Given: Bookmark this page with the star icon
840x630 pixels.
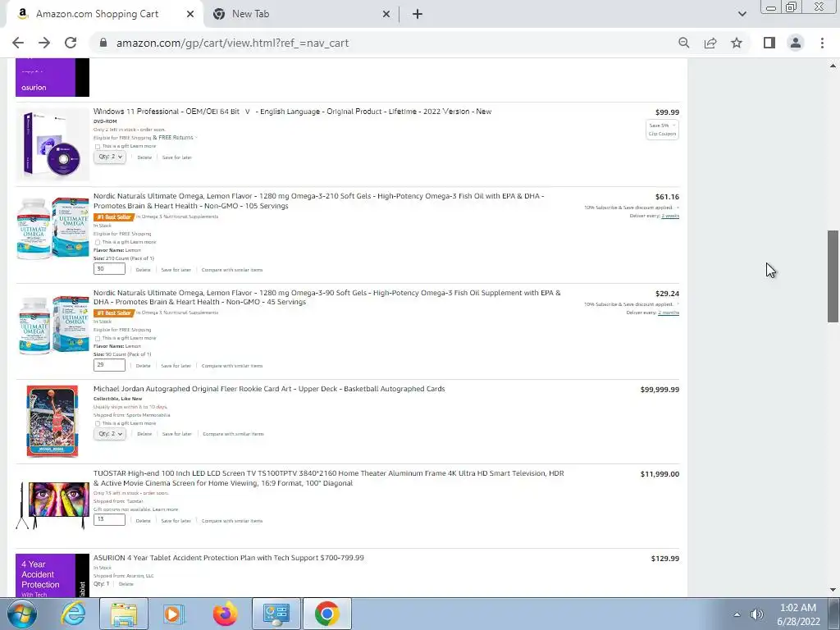Looking at the screenshot, I should (737, 43).
